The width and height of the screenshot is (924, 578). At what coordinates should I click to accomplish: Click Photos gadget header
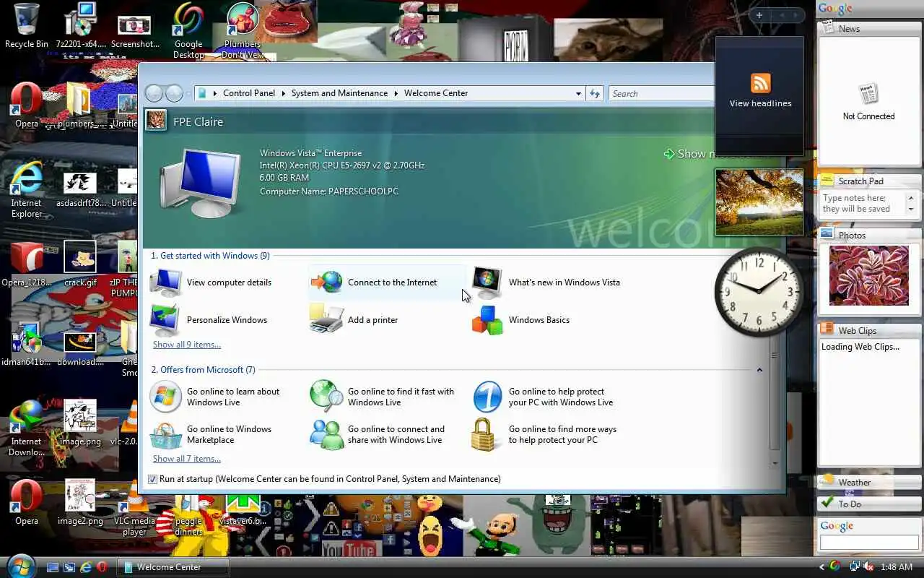pyautogui.click(x=869, y=235)
